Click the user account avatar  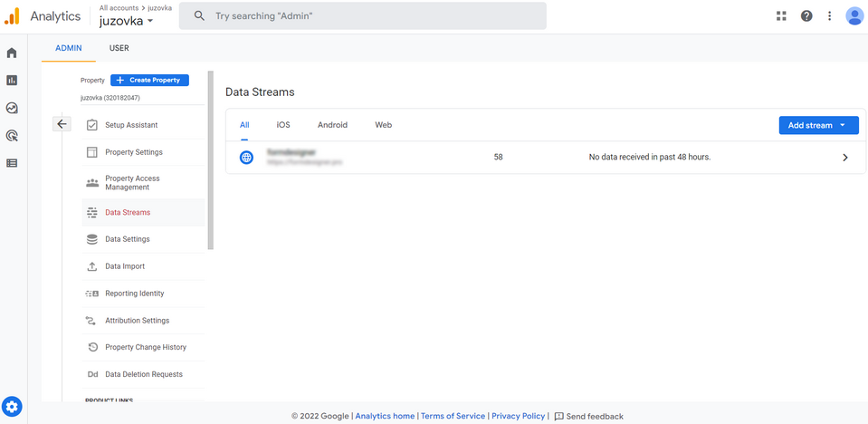tap(854, 15)
